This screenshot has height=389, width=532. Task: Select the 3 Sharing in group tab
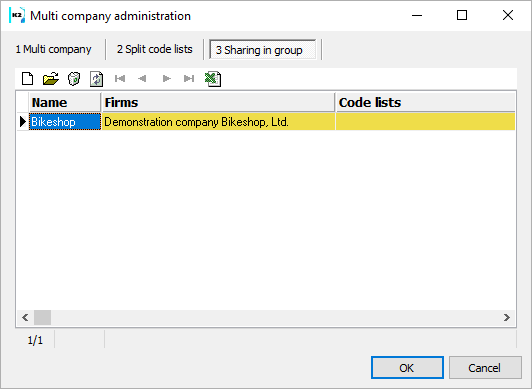coord(262,50)
